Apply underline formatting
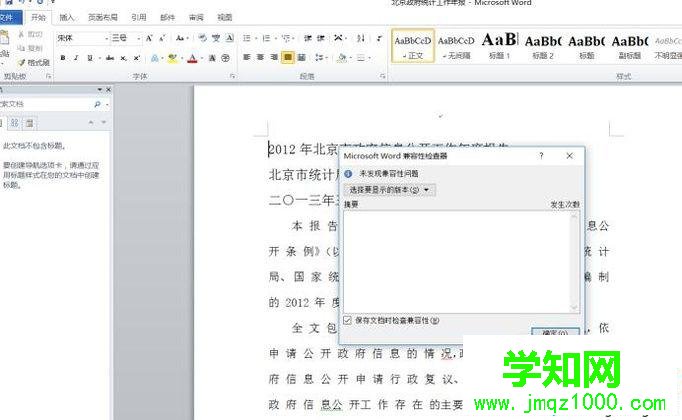 coord(90,58)
